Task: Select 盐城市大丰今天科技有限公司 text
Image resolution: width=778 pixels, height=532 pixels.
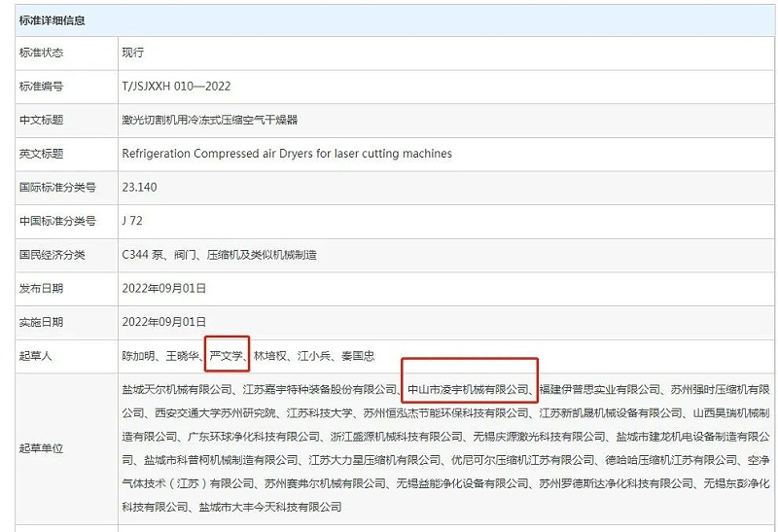Action: [x=270, y=507]
